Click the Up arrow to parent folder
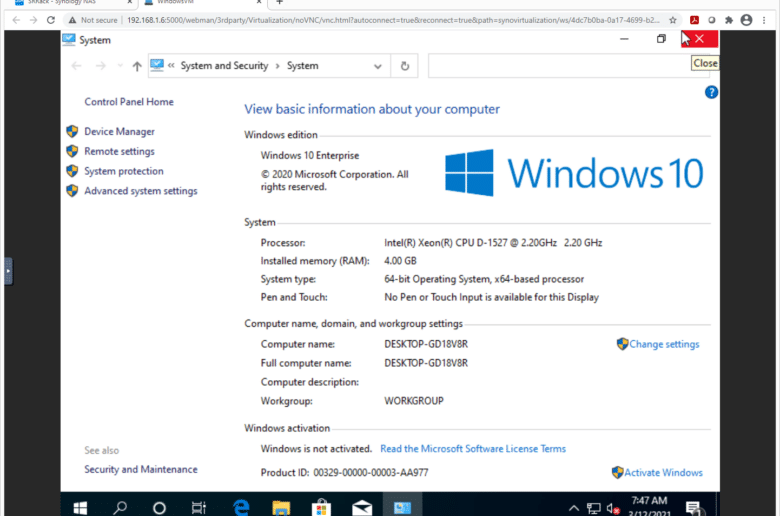The height and width of the screenshot is (516, 780). pyautogui.click(x=137, y=66)
